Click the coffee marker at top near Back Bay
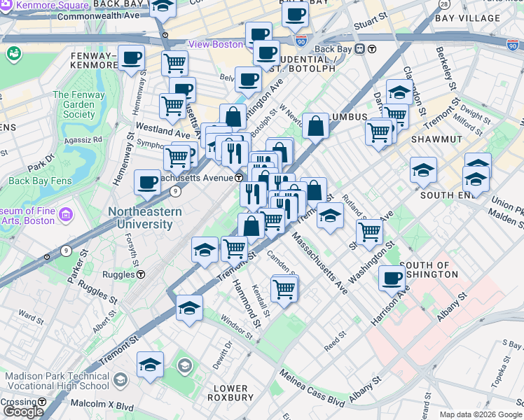This screenshot has height=420, width=524. point(295,16)
